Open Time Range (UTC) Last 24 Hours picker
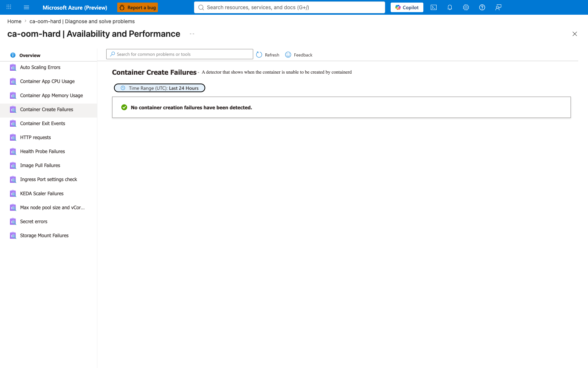This screenshot has height=368, width=588. click(159, 88)
